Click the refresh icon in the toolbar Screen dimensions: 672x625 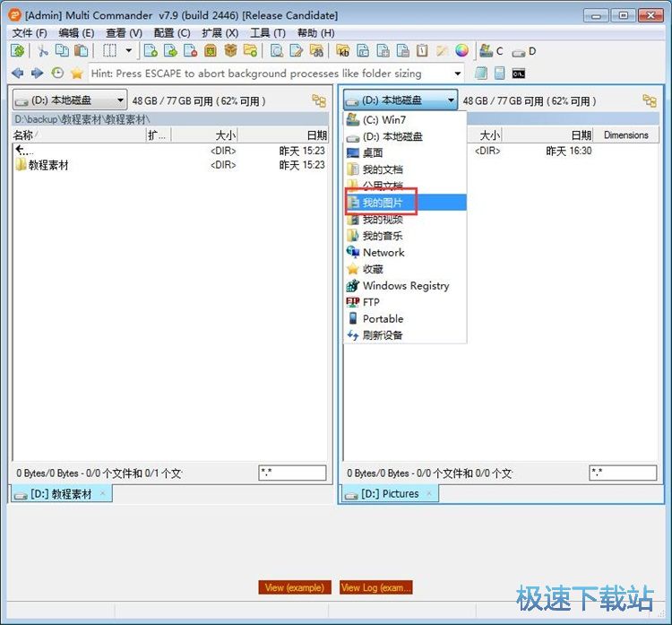click(17, 51)
